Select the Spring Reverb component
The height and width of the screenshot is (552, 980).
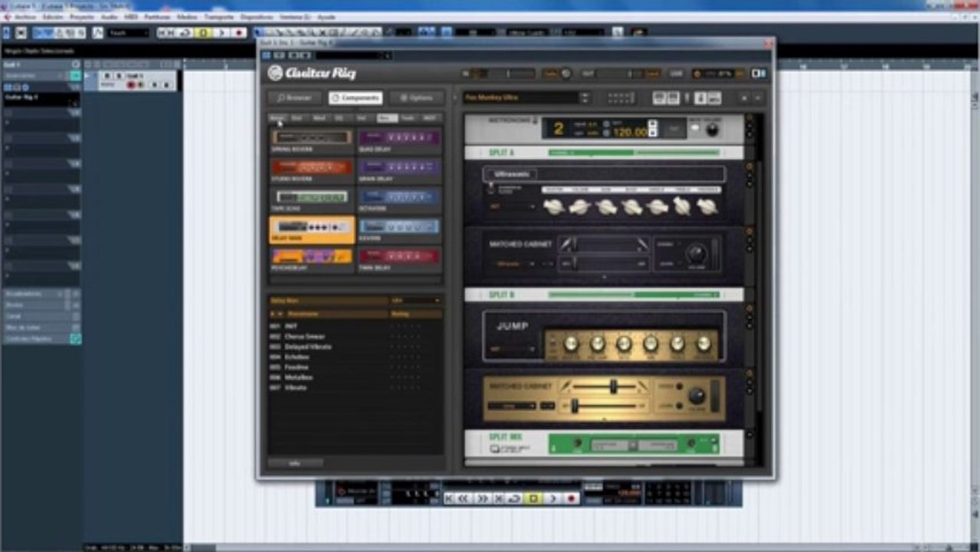[312, 141]
